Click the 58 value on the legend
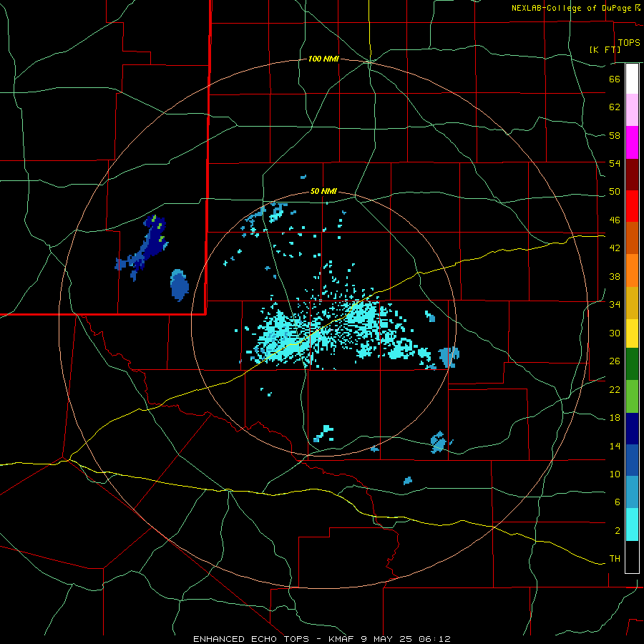Viewport: 644px width, 644px height. tap(615, 135)
